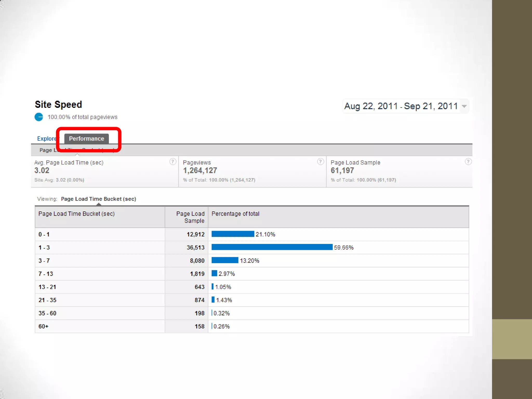532x399 pixels.
Task: Select the 0 - 1 bucket row
Action: 44,234
